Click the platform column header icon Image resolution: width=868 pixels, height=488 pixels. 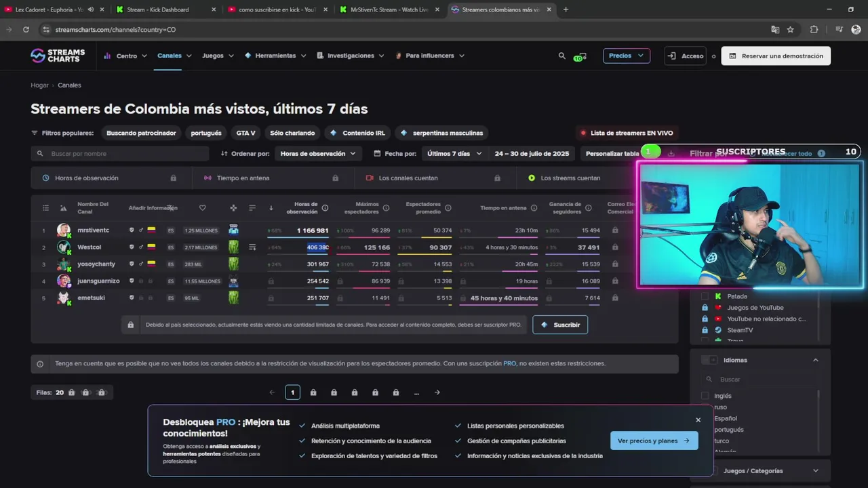[233, 208]
